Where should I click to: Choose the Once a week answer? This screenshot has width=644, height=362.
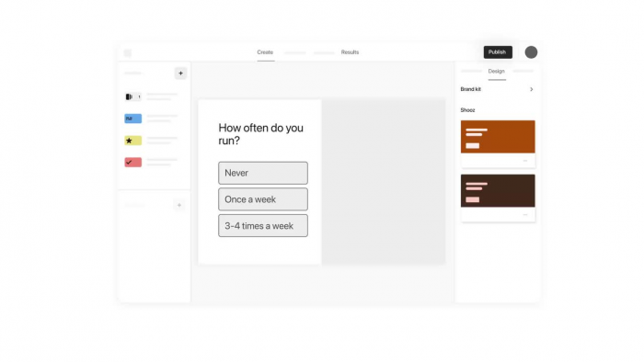(263, 199)
